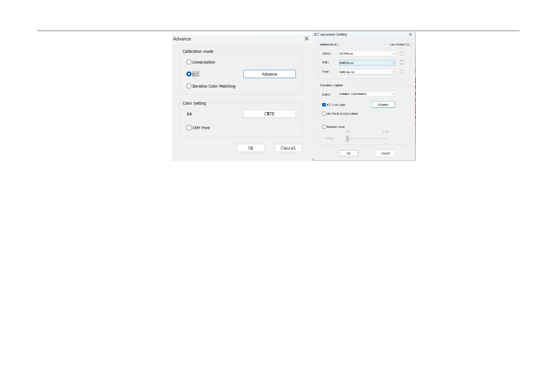Close the Advance dialog window
The width and height of the screenshot is (555, 392).
(x=306, y=39)
